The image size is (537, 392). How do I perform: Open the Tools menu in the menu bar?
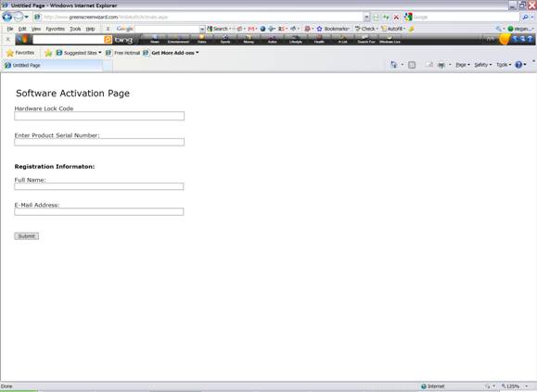[75, 29]
